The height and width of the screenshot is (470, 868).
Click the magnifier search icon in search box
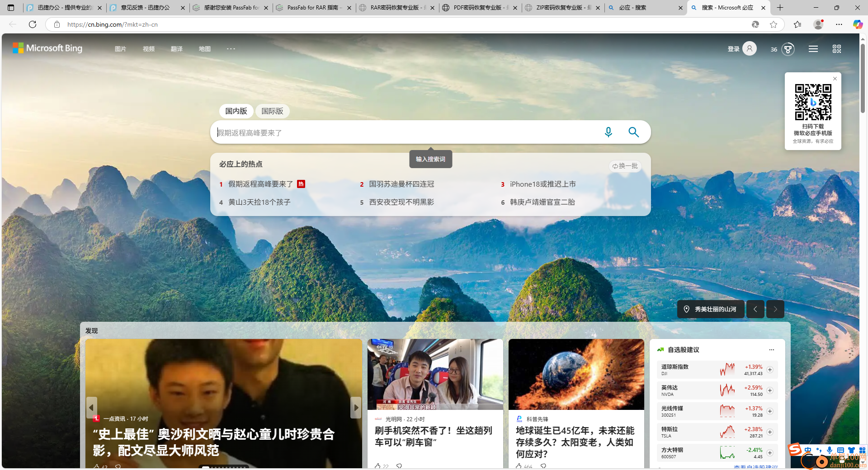633,132
